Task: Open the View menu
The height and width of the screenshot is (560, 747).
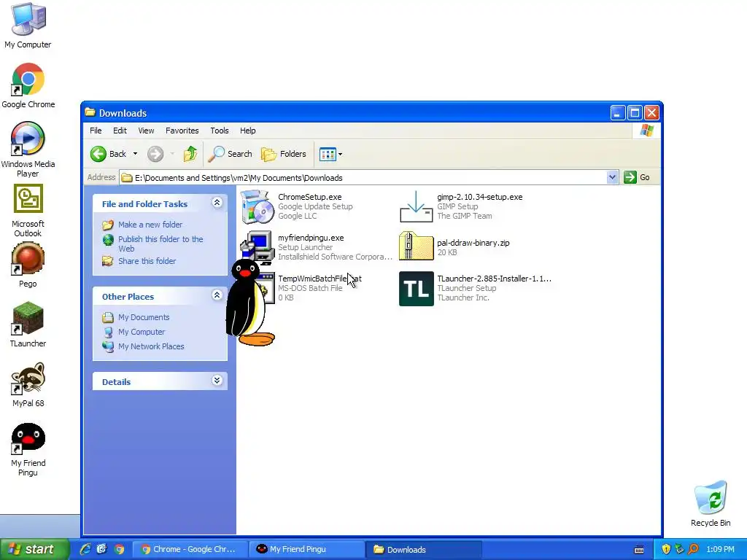Action: (x=146, y=131)
